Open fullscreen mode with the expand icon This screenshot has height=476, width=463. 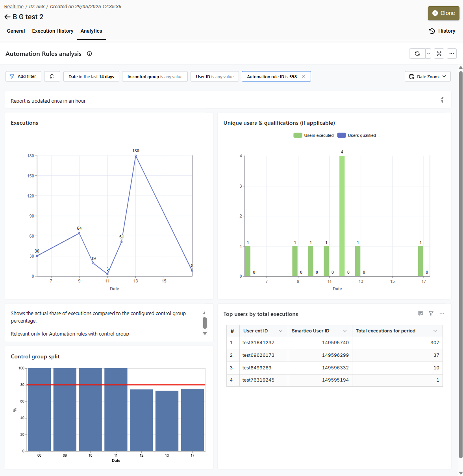tap(439, 54)
